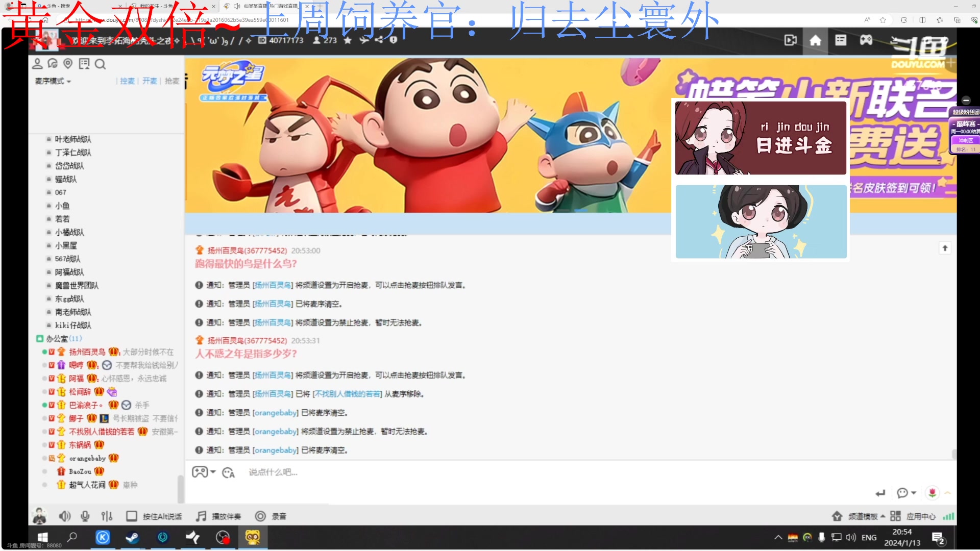This screenshot has width=980, height=551.
Task: Select the 小黑屋 channel
Action: pos(66,246)
